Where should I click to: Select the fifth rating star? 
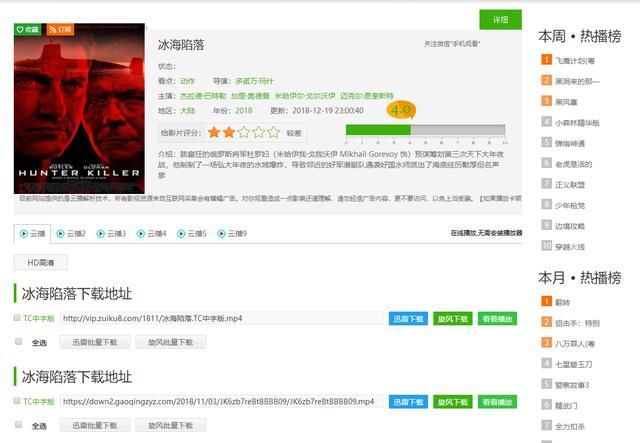273,132
